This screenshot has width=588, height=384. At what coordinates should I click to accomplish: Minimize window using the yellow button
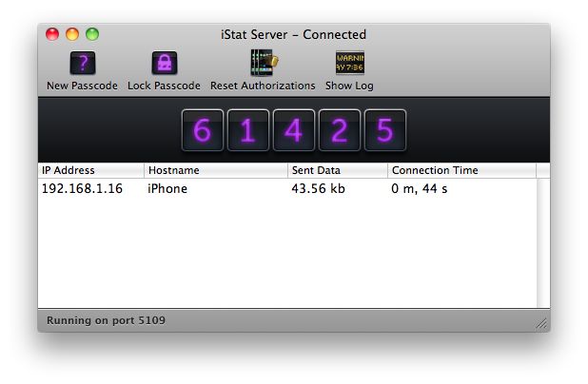tap(72, 34)
